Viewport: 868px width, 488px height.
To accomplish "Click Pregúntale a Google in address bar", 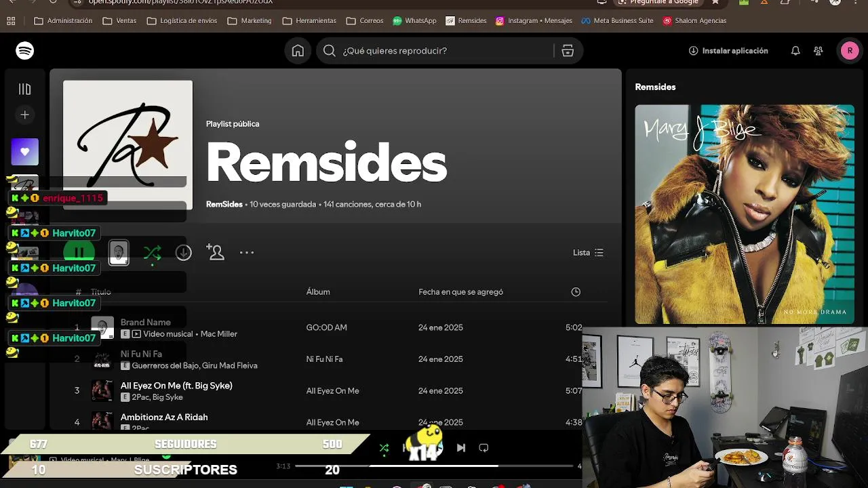I will (658, 2).
